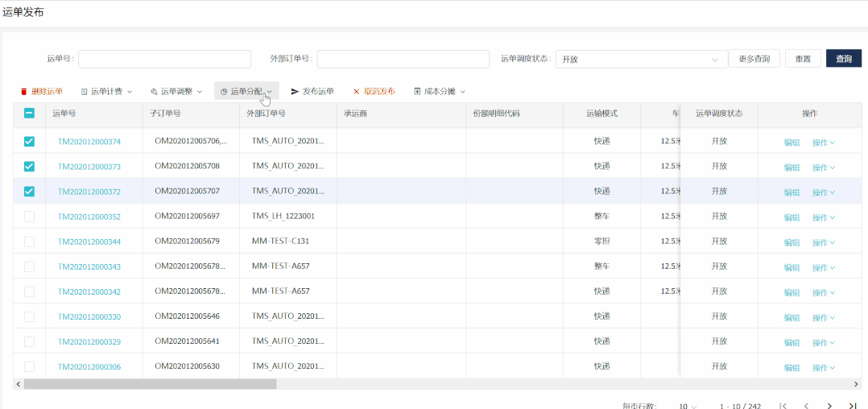The height and width of the screenshot is (409, 868).
Task: Click the 运单调整 toolbar icon
Action: point(154,92)
